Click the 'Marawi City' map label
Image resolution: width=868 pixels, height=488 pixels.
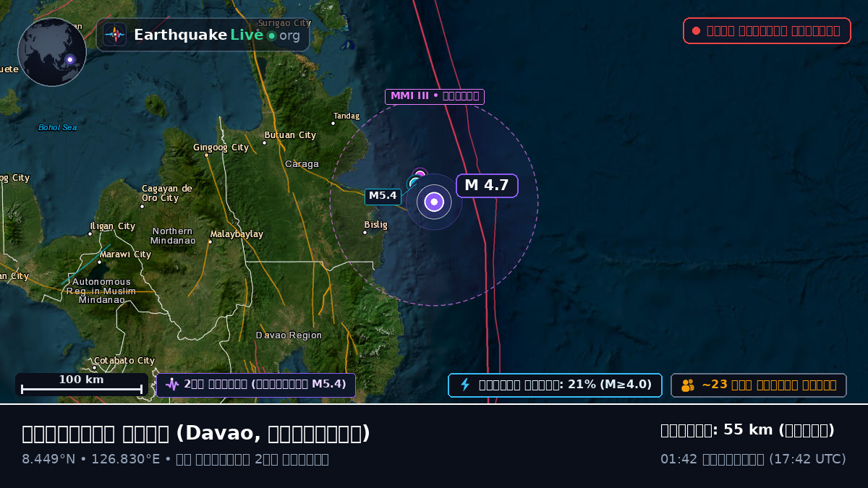coord(125,254)
